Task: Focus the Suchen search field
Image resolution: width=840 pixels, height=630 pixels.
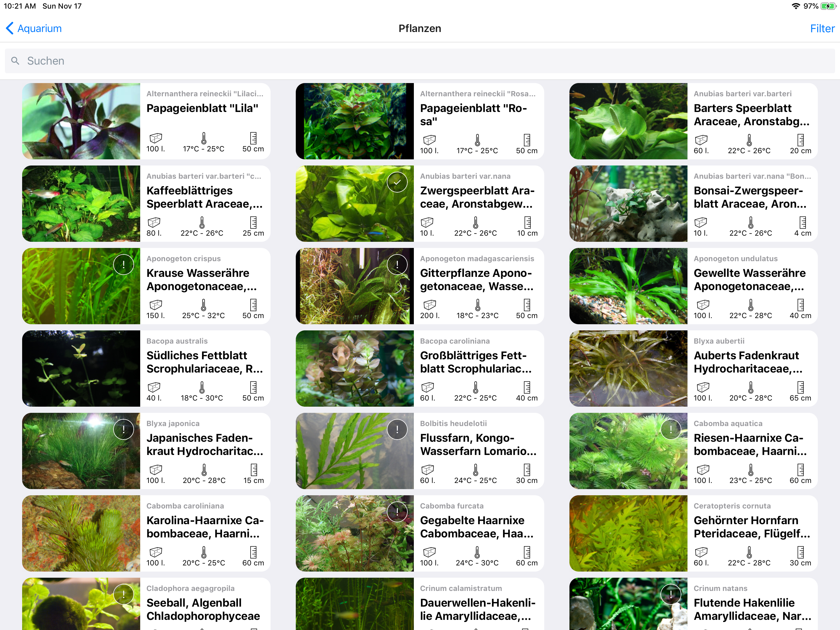Action: point(420,61)
